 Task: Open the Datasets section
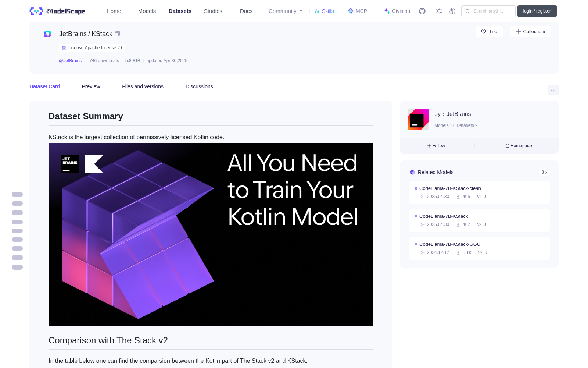(180, 11)
